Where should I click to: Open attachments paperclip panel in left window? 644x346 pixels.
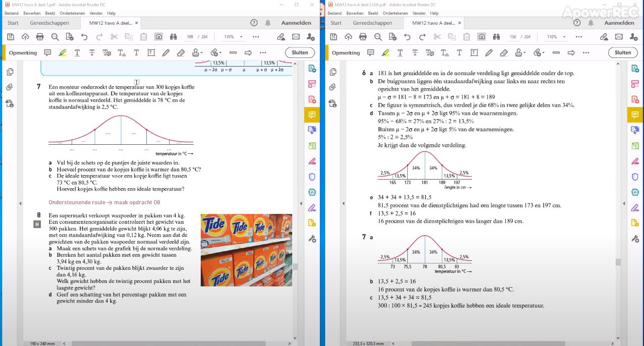click(10, 87)
